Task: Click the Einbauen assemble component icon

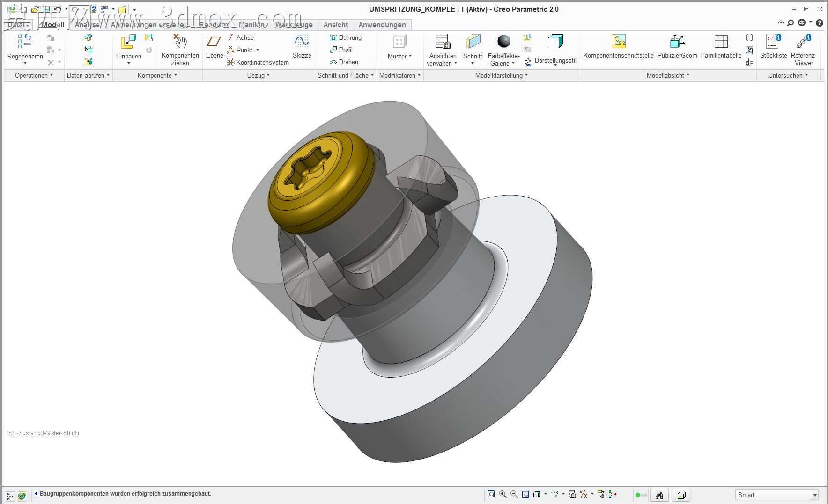Action: coord(128,42)
